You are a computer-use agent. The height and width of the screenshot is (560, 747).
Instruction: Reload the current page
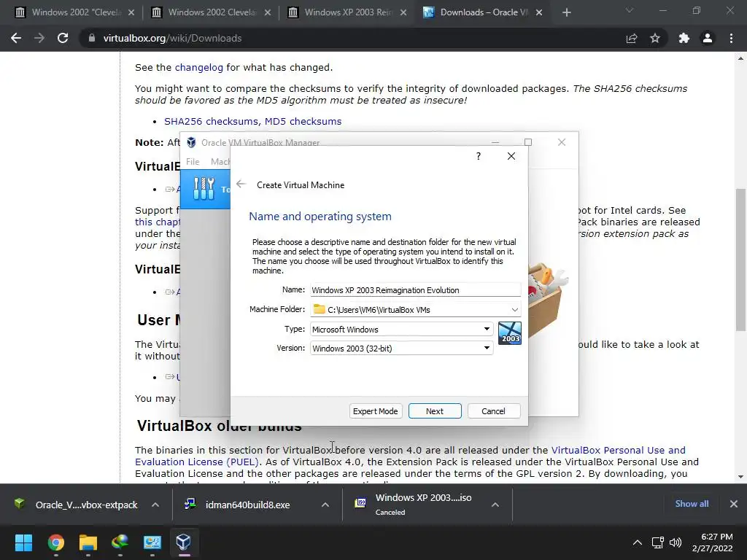click(x=63, y=38)
